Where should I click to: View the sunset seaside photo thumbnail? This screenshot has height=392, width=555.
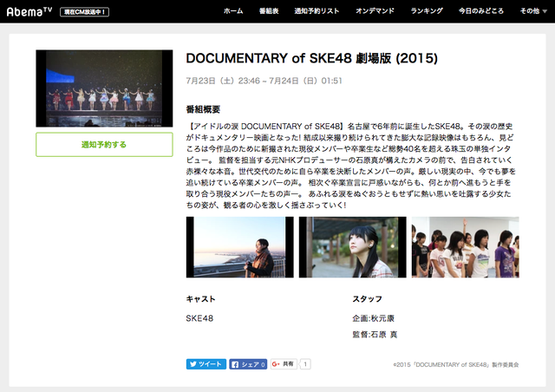coord(239,247)
